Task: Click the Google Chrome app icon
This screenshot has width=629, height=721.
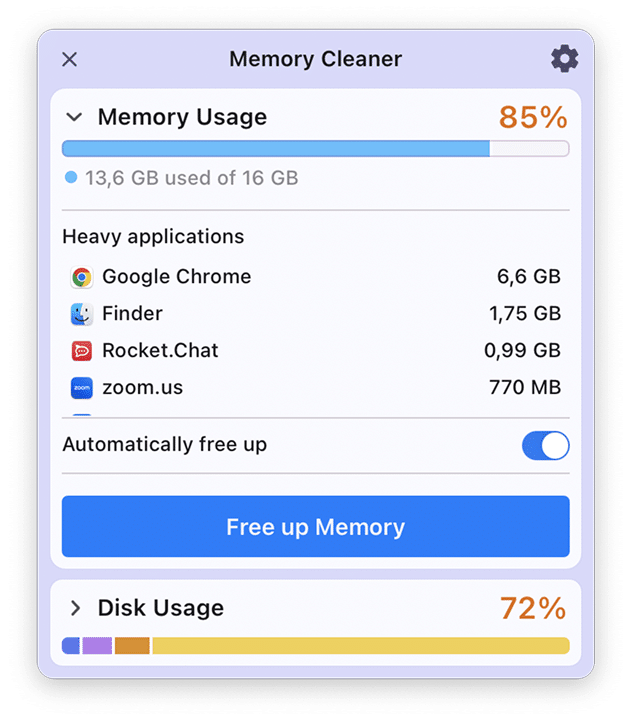Action: (x=82, y=277)
